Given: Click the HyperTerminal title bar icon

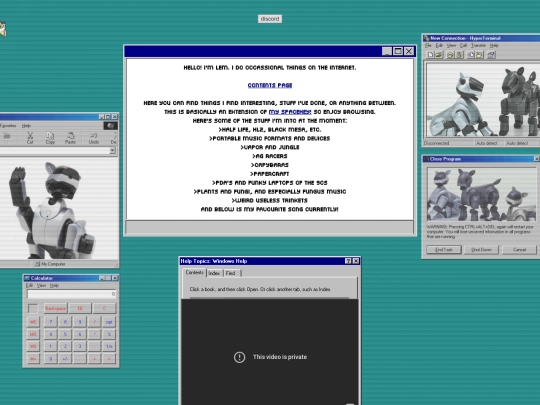Looking at the screenshot, I should click(x=426, y=38).
